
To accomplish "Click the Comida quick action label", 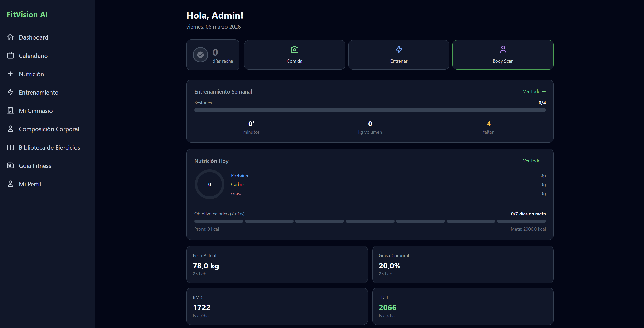I will pyautogui.click(x=295, y=61).
